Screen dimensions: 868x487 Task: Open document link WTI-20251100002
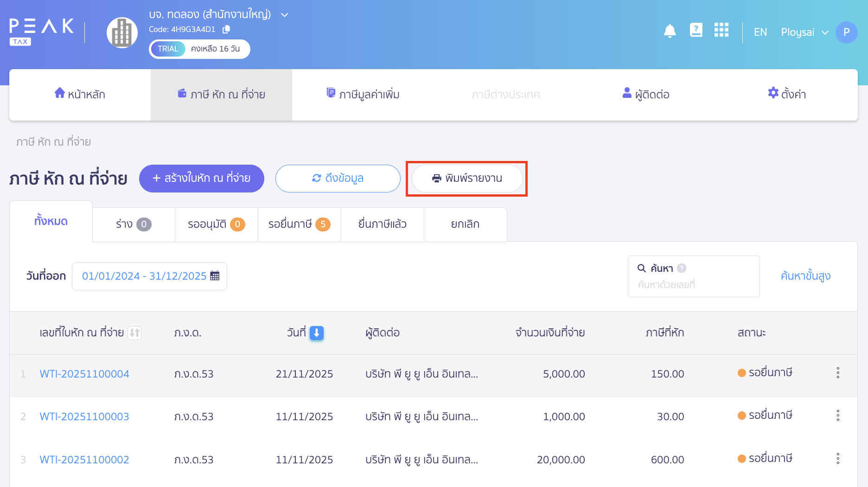[84, 460]
